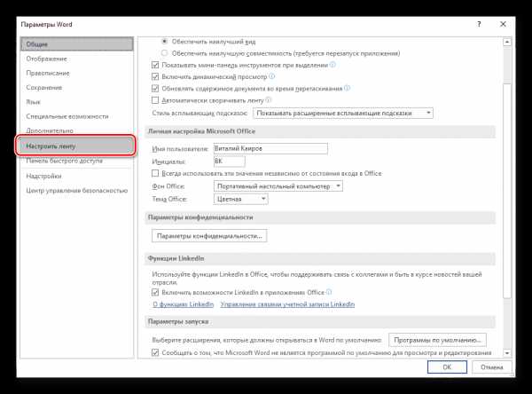Viewport: 532px width, 394px height.
Task: Open the Правописание category
Action: click(x=76, y=73)
